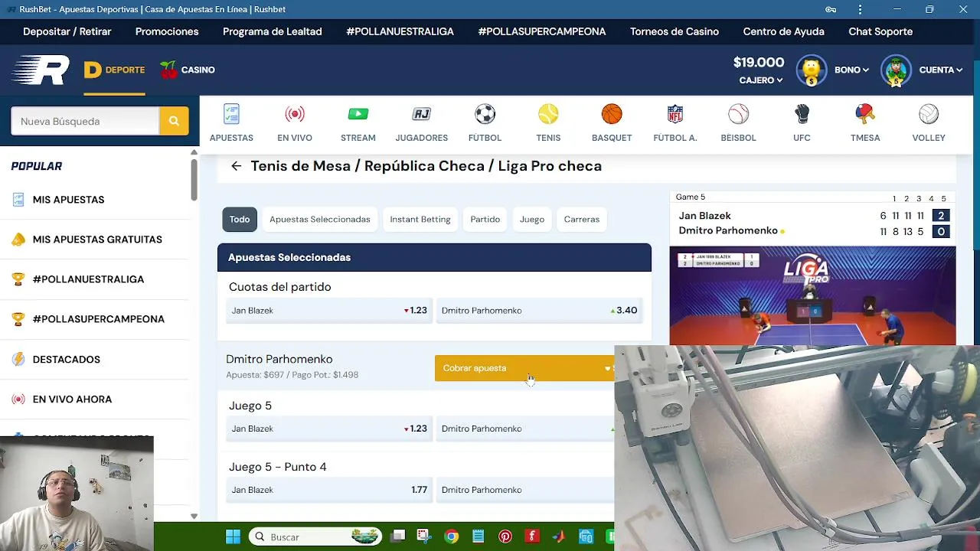The image size is (980, 551).
Task: Select the Apuestas Seleccionadas filter tab
Action: tap(320, 219)
